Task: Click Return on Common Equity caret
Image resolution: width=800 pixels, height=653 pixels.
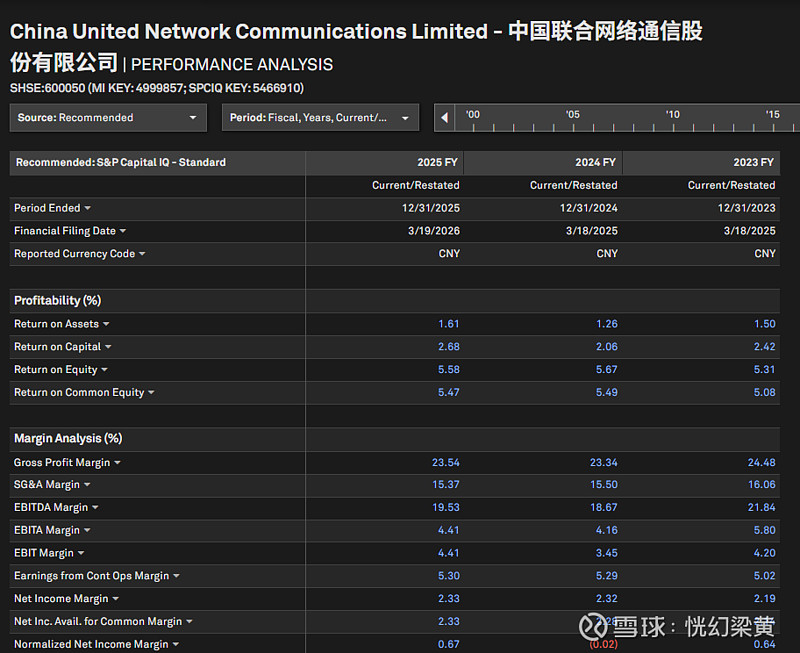Action: [x=152, y=393]
